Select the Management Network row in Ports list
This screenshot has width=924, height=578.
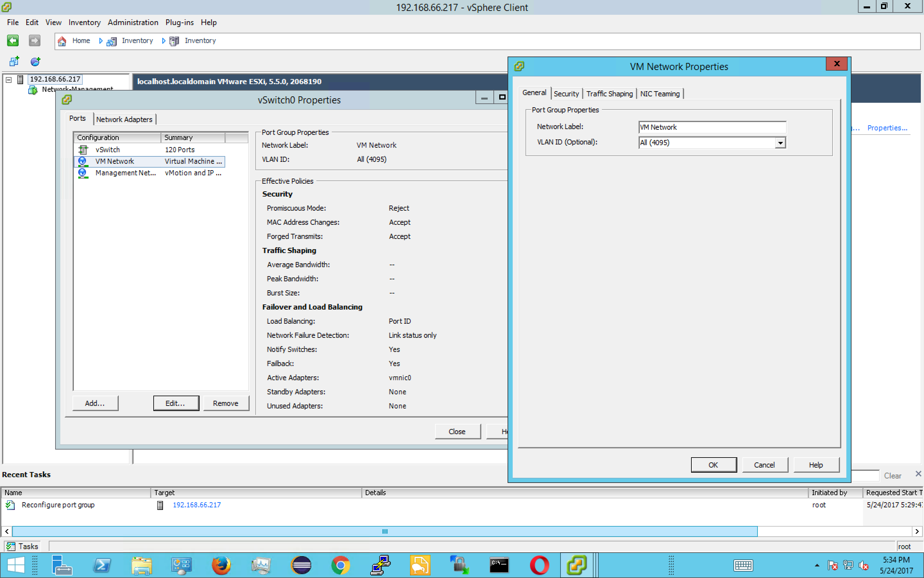[149, 173]
